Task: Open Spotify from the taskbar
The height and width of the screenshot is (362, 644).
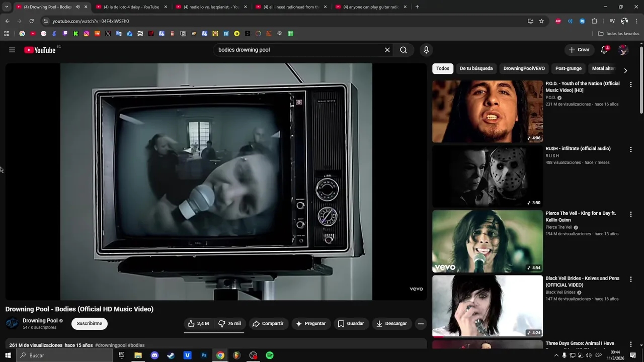Action: pos(270,355)
